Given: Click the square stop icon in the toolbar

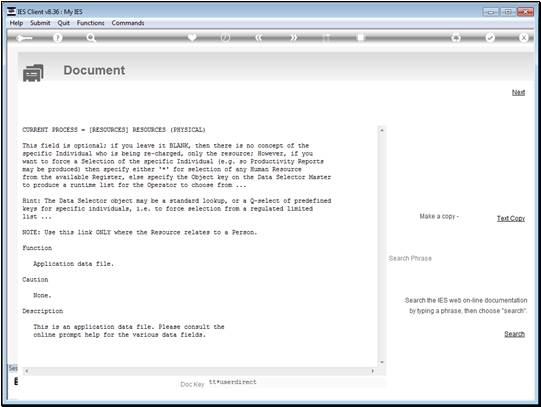Looking at the screenshot, I should [360, 37].
